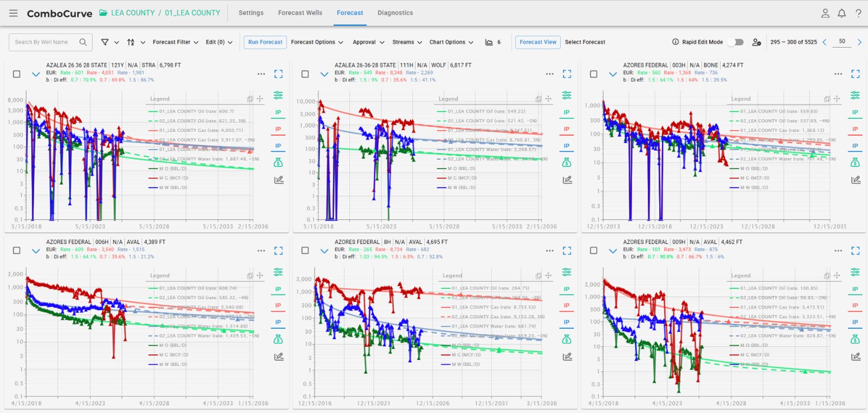Click the user account profile icon
Viewport: 868px width, 413px height.
[825, 13]
